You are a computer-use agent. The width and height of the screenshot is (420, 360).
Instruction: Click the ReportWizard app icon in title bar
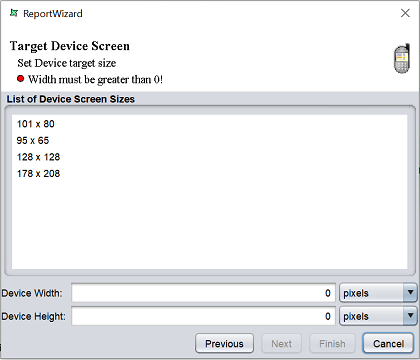[x=14, y=13]
